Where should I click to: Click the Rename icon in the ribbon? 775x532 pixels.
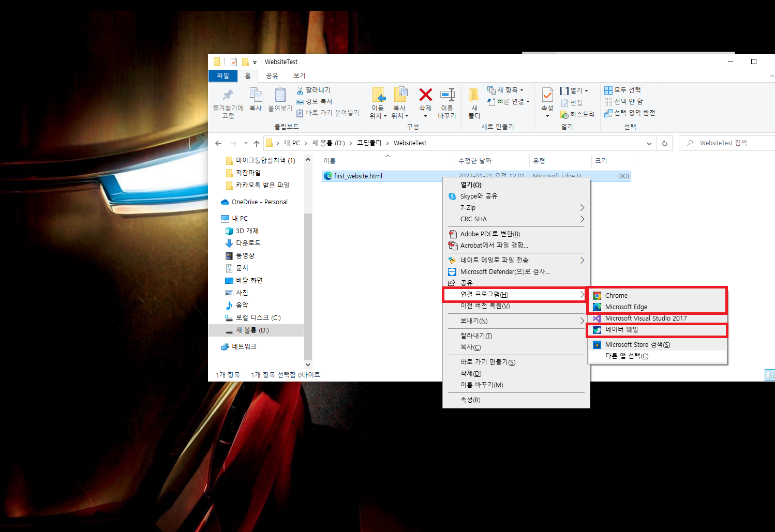447,95
